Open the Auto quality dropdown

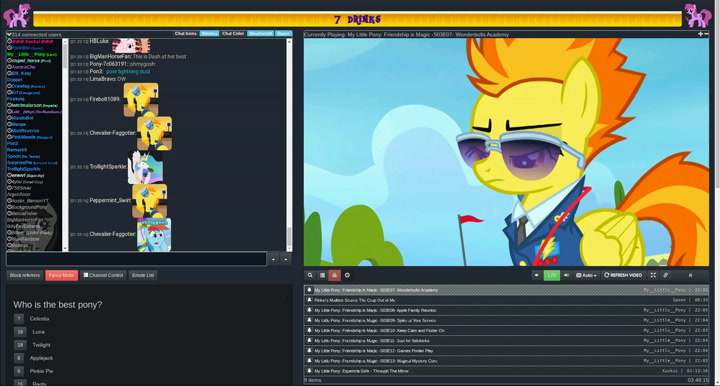pyautogui.click(x=586, y=275)
